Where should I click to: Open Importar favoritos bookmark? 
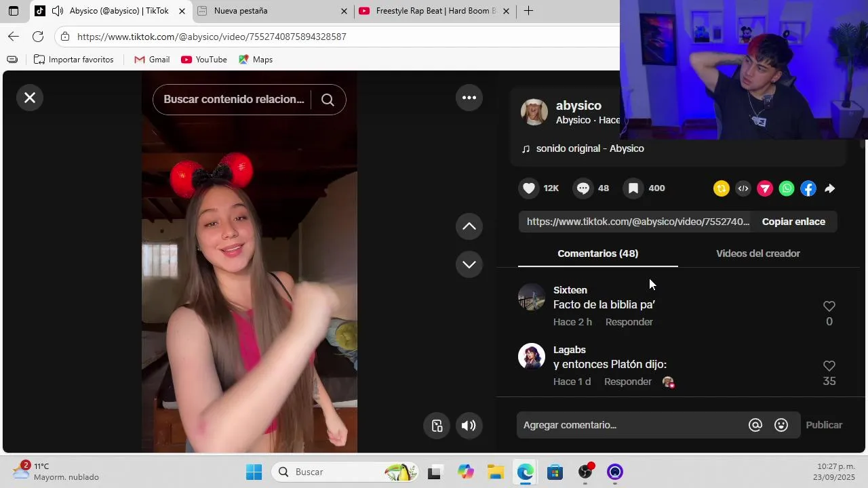point(74,60)
